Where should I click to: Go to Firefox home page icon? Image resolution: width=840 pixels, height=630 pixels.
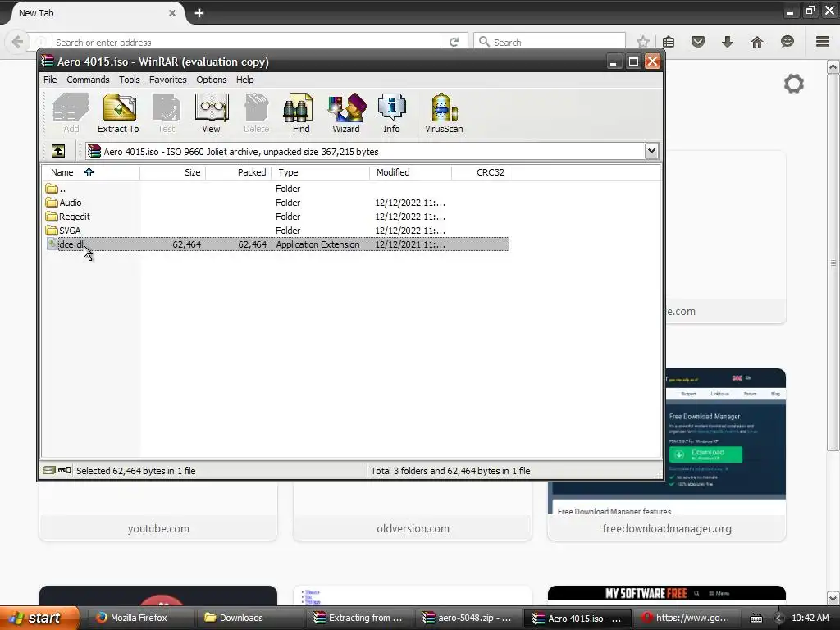757,42
